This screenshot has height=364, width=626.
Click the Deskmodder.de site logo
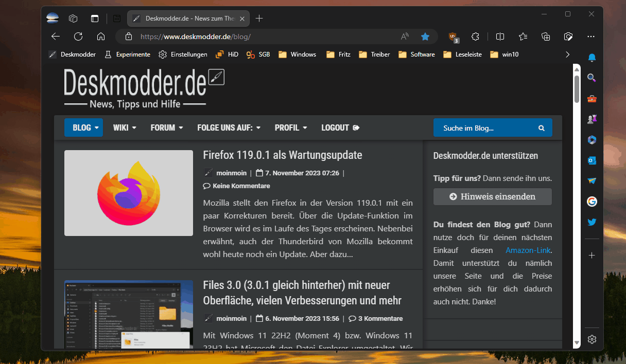tap(144, 88)
